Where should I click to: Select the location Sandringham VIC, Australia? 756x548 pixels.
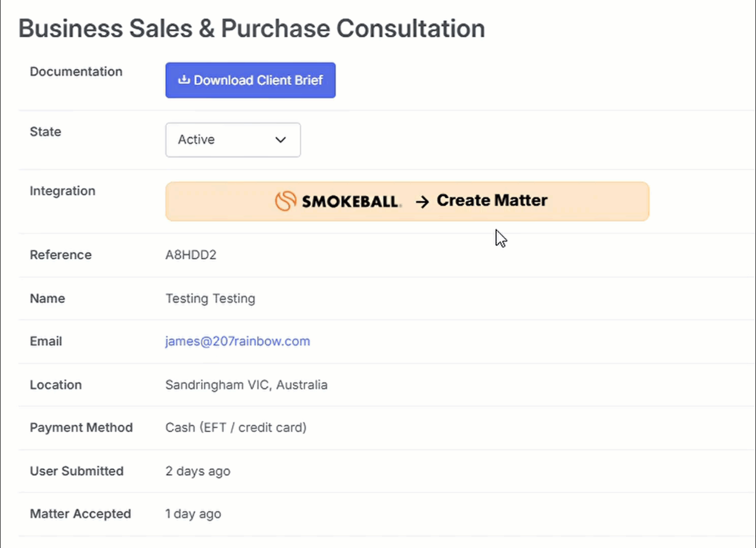(246, 385)
